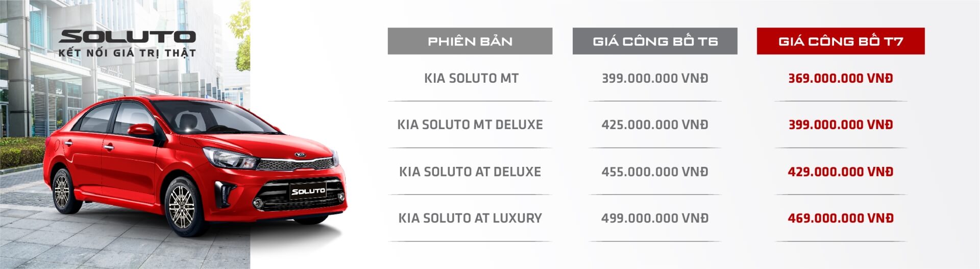Click the KIA SOLUTO MT DELUXE row label
Screen dimensions: 980x269
470,125
